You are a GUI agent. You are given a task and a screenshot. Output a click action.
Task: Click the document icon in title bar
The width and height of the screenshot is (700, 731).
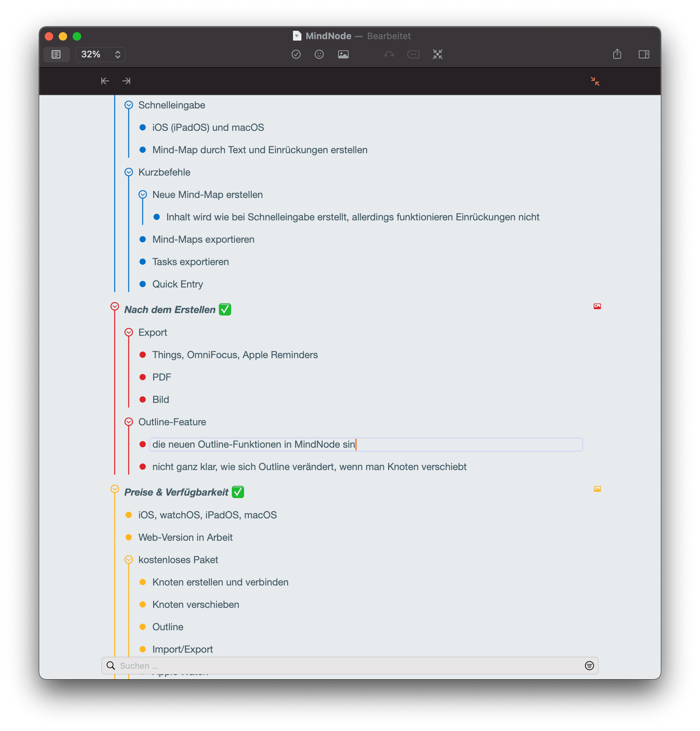click(x=297, y=36)
